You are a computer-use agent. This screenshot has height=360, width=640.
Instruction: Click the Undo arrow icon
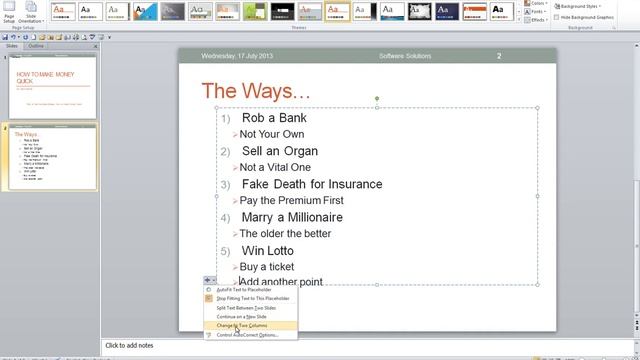coord(13,37)
